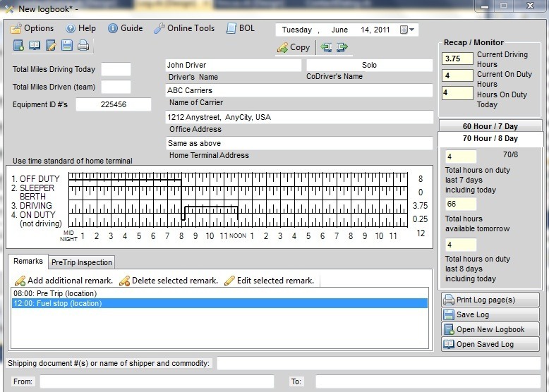Click Delete selected remark
This screenshot has width=549, height=392.
click(169, 281)
